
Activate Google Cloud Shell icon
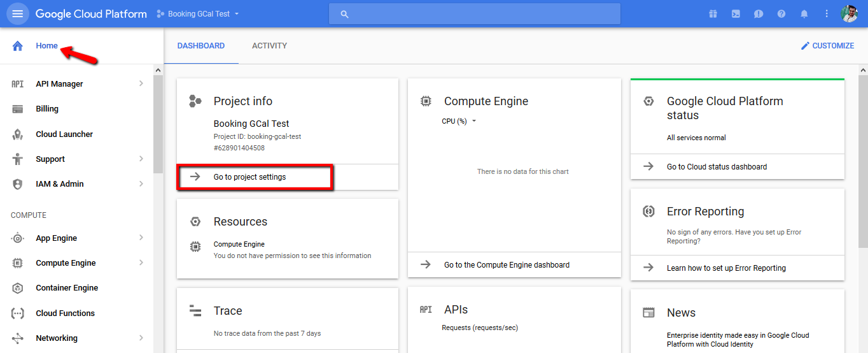736,13
